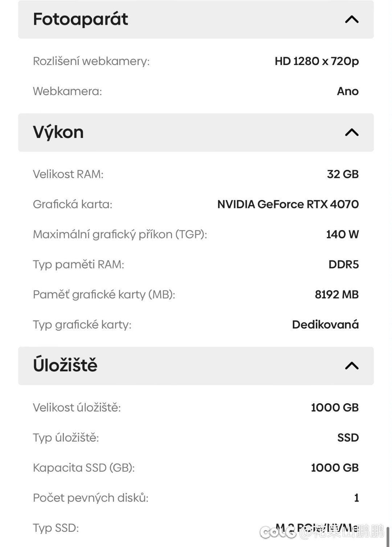The image size is (392, 547).
Task: Click the HD 1280 x 720p value
Action: tap(317, 61)
